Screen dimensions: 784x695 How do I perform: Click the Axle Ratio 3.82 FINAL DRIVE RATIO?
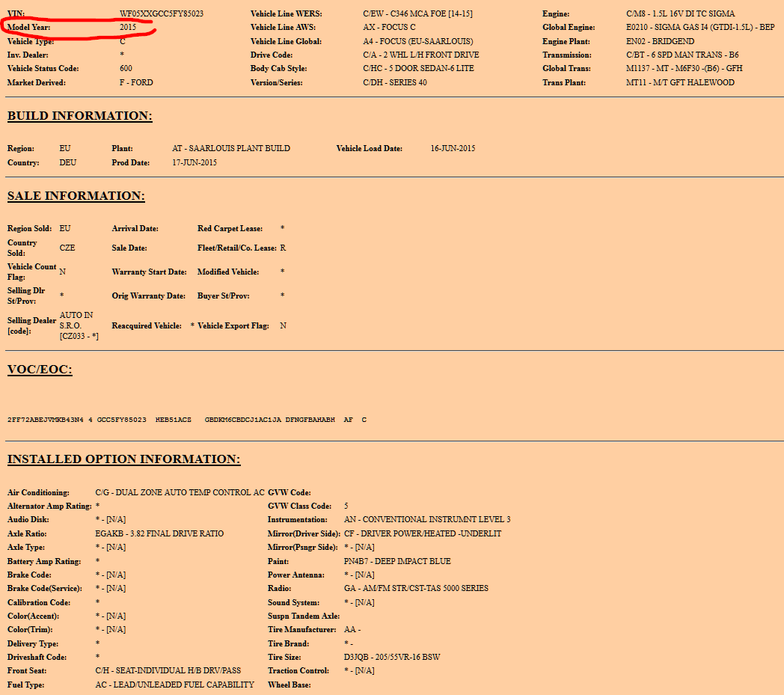pos(159,534)
